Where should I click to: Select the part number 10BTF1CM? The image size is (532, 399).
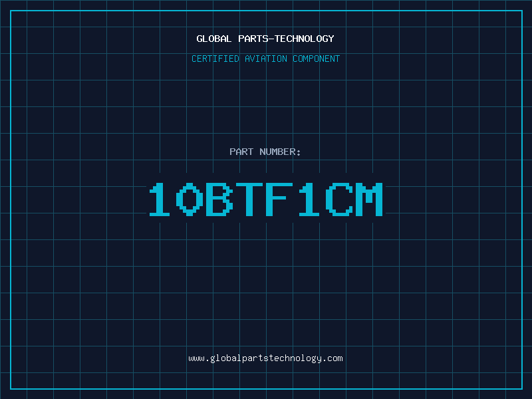pyautogui.click(x=266, y=199)
